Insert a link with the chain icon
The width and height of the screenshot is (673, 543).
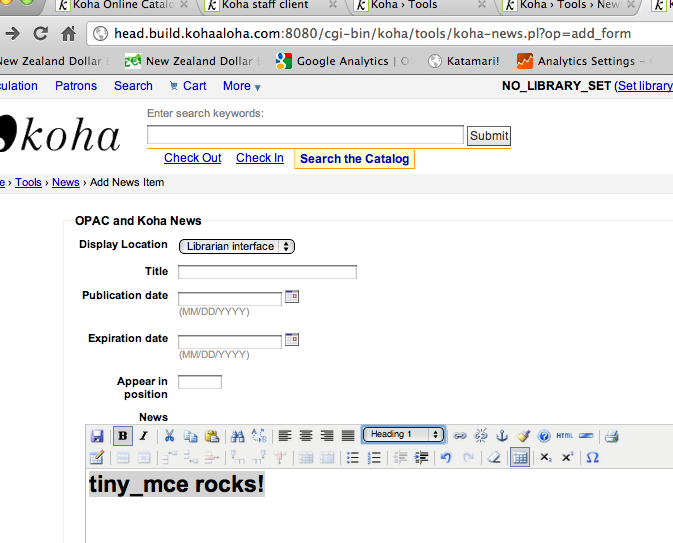[460, 436]
